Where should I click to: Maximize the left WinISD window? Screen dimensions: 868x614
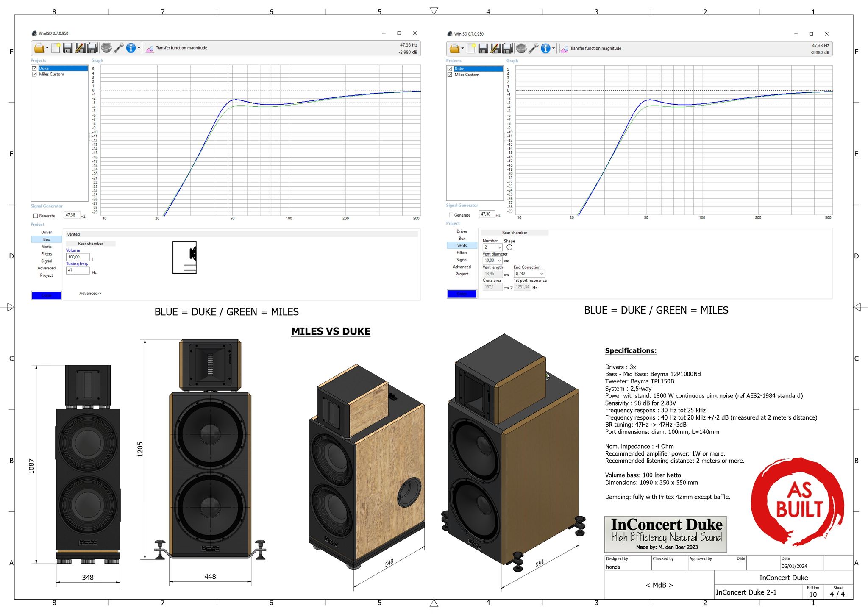[399, 33]
